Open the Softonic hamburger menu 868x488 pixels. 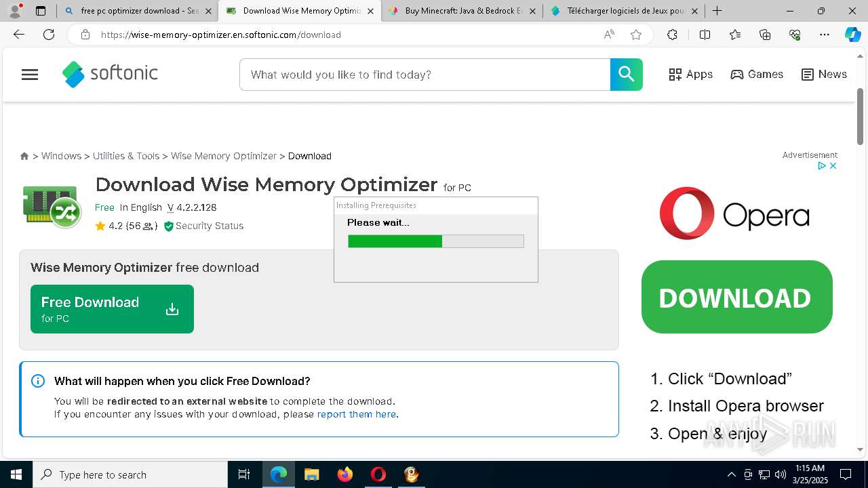tap(30, 75)
